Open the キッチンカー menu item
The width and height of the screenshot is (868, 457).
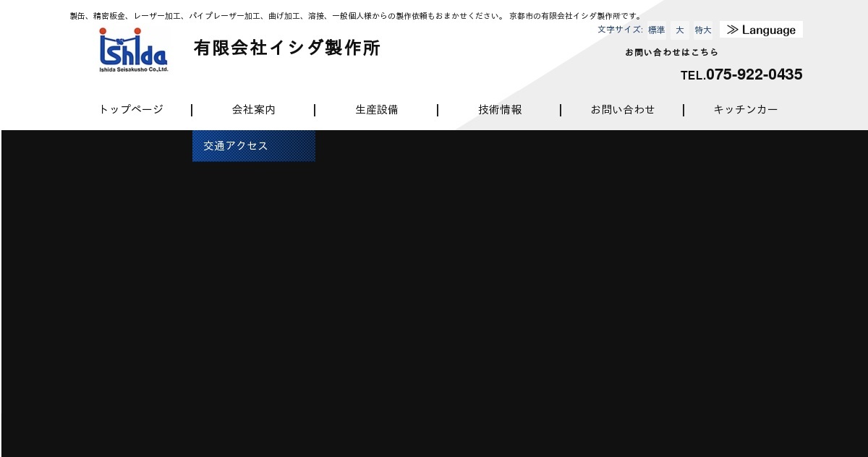[746, 110]
